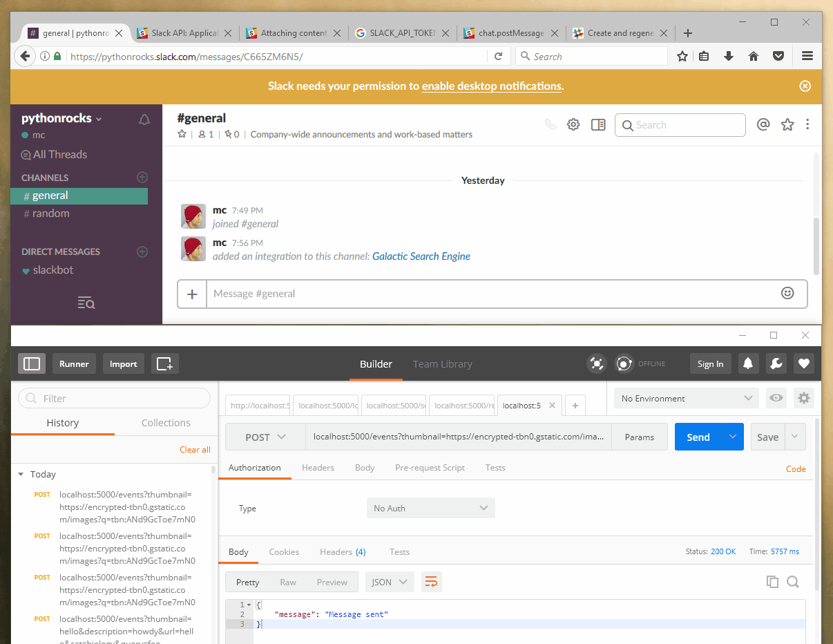
Task: Open Galactic Search Engine integration link
Action: (421, 256)
